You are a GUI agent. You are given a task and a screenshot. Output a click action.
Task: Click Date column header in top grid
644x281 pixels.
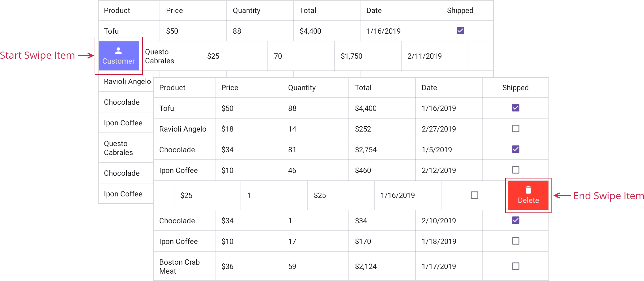coord(374,10)
